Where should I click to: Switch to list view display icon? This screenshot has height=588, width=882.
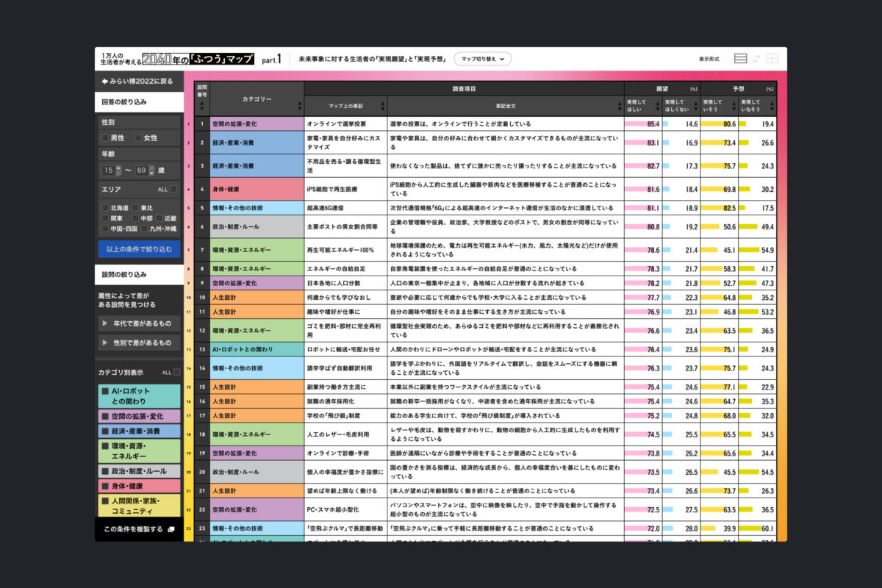(740, 59)
